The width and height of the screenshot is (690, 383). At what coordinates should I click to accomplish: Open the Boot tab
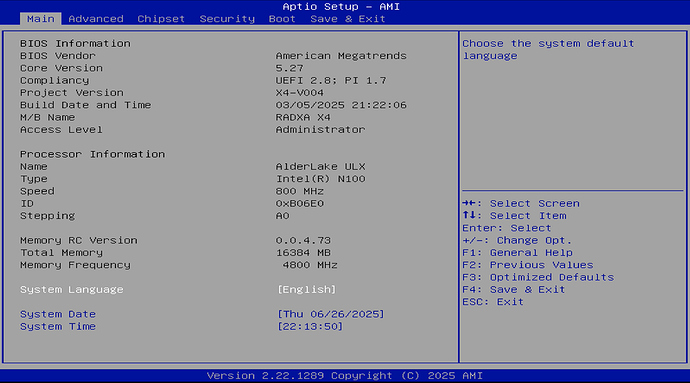click(282, 19)
